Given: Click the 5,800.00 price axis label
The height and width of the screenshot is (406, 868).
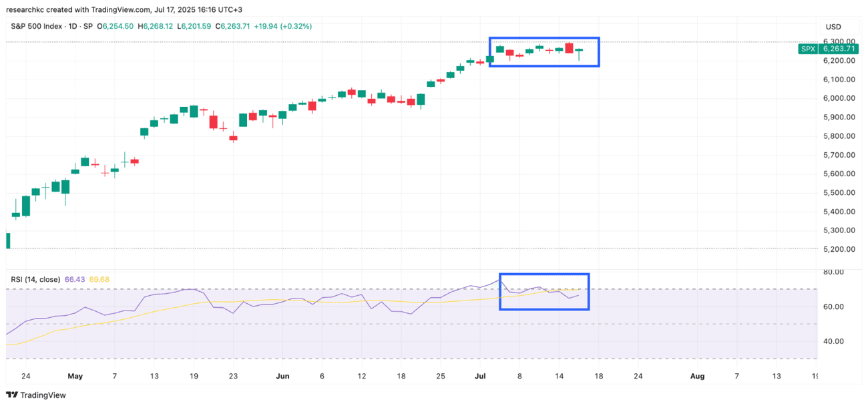Looking at the screenshot, I should pos(838,136).
